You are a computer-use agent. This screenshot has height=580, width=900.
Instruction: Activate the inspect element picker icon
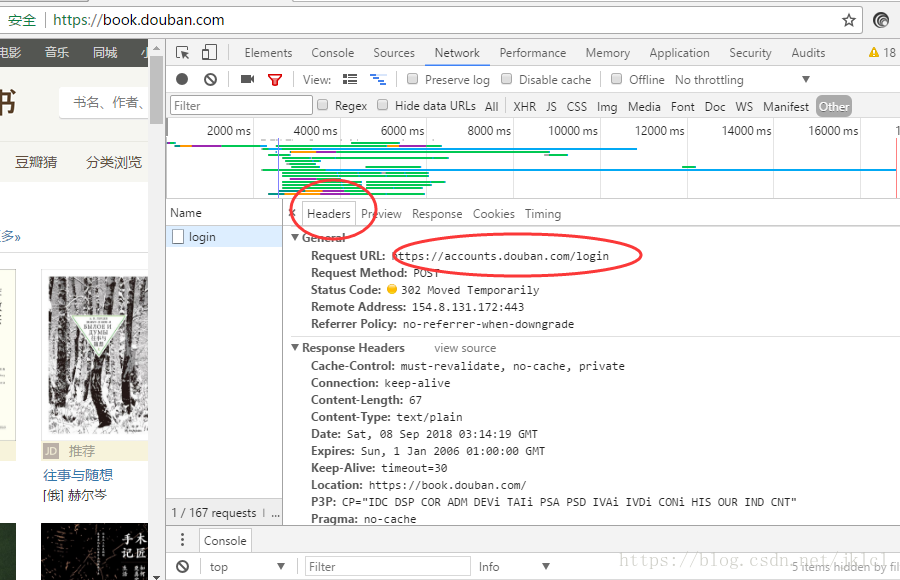click(x=183, y=53)
